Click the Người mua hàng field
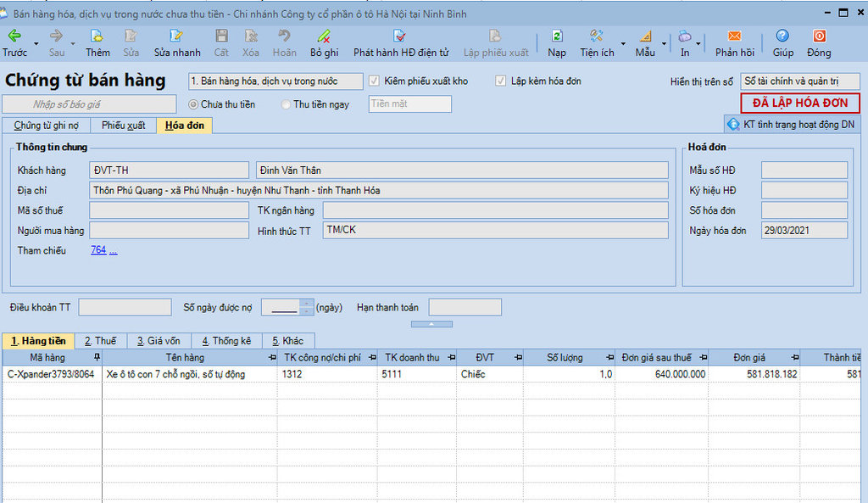This screenshot has width=868, height=503. tap(169, 230)
